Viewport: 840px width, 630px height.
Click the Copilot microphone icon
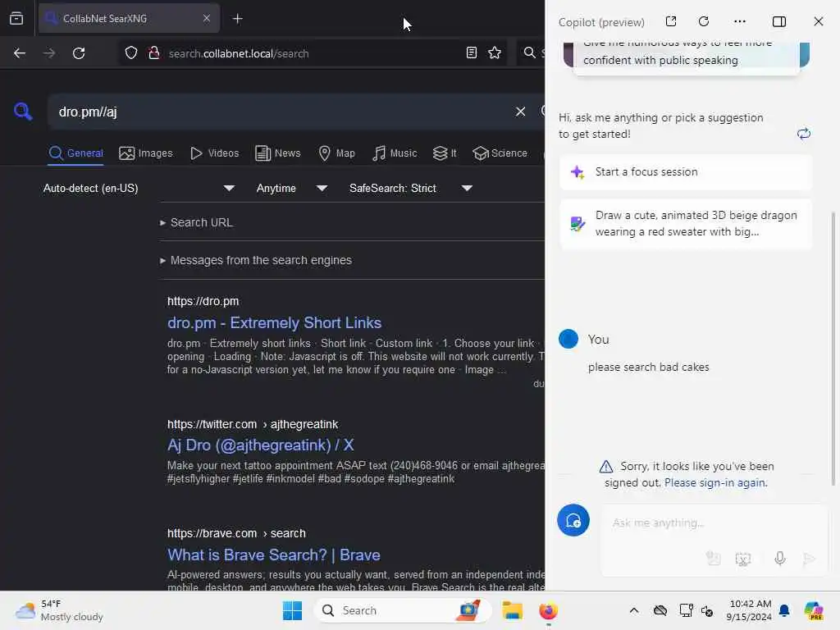pyautogui.click(x=780, y=559)
